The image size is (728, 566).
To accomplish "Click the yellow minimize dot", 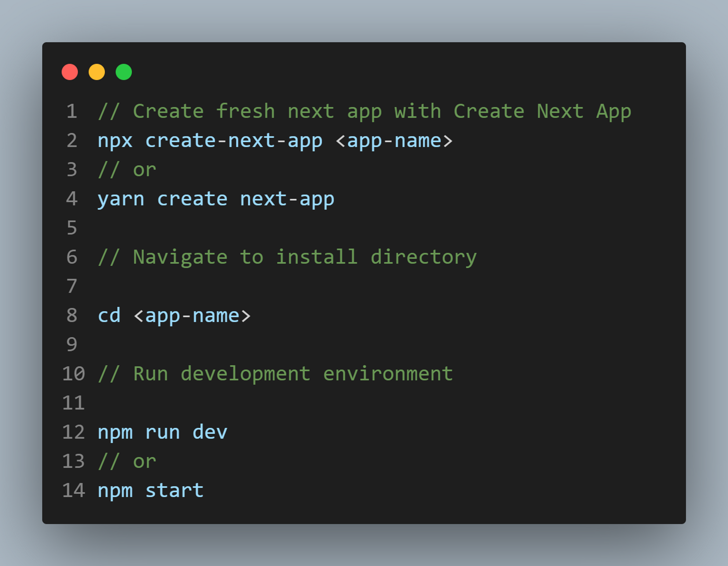I will 97,72.
